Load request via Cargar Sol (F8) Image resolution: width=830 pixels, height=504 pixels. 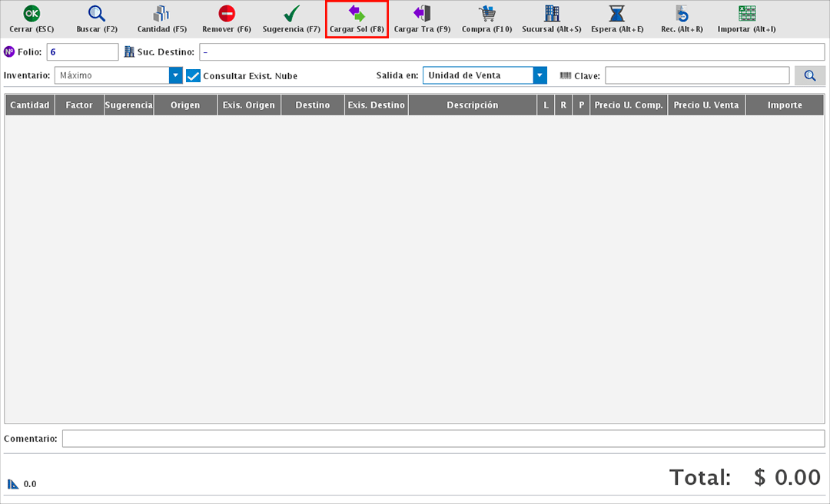tap(357, 14)
